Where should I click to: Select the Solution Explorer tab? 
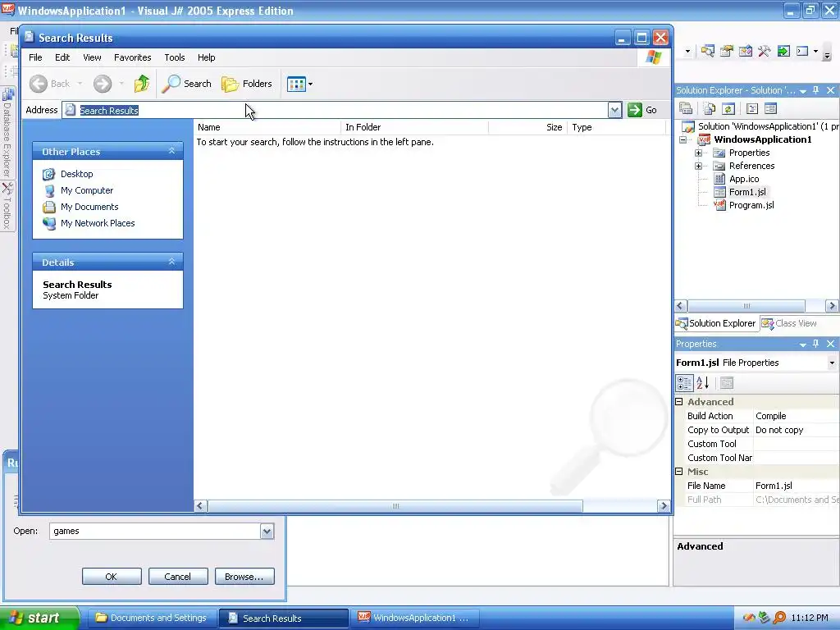715,323
